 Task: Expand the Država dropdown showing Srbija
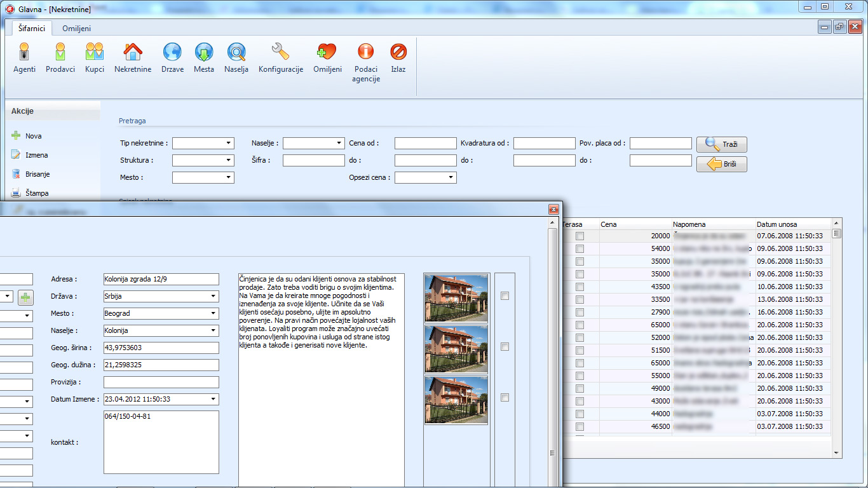213,297
